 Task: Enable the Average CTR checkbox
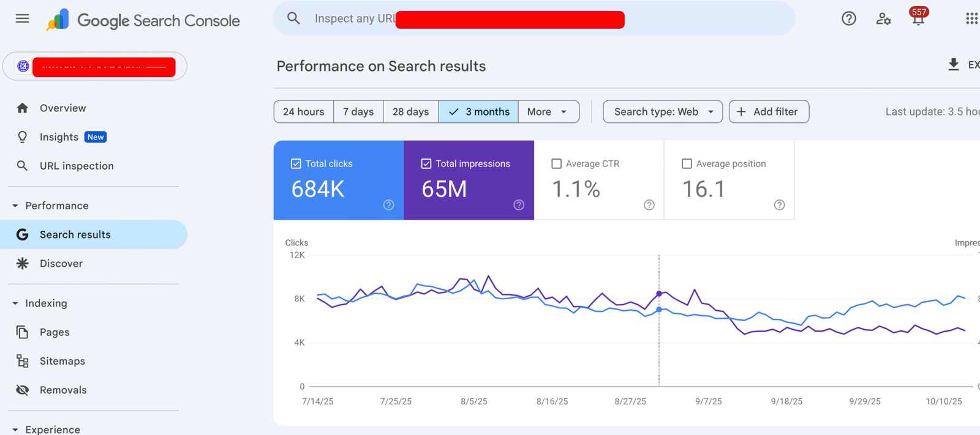pyautogui.click(x=557, y=164)
